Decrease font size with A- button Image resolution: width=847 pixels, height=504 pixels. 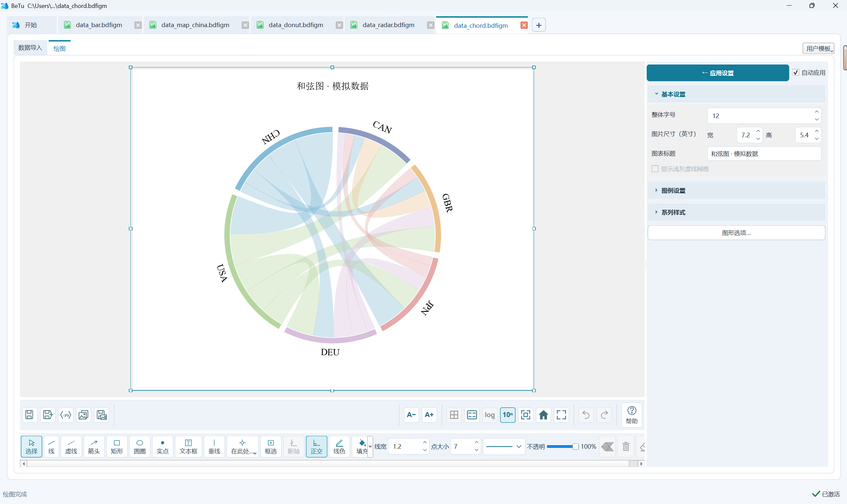tap(411, 415)
